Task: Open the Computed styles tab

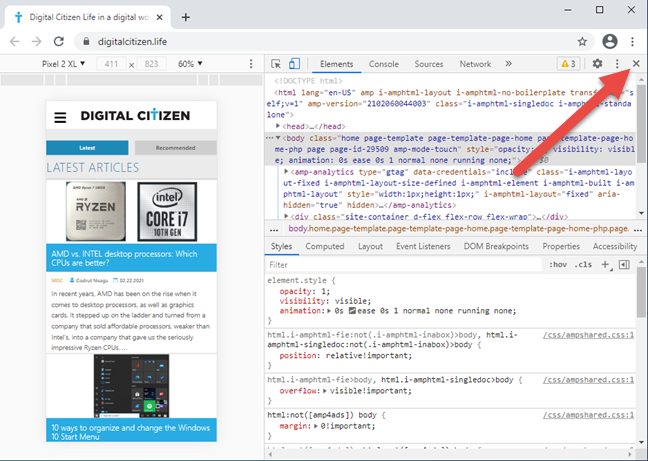Action: click(324, 246)
